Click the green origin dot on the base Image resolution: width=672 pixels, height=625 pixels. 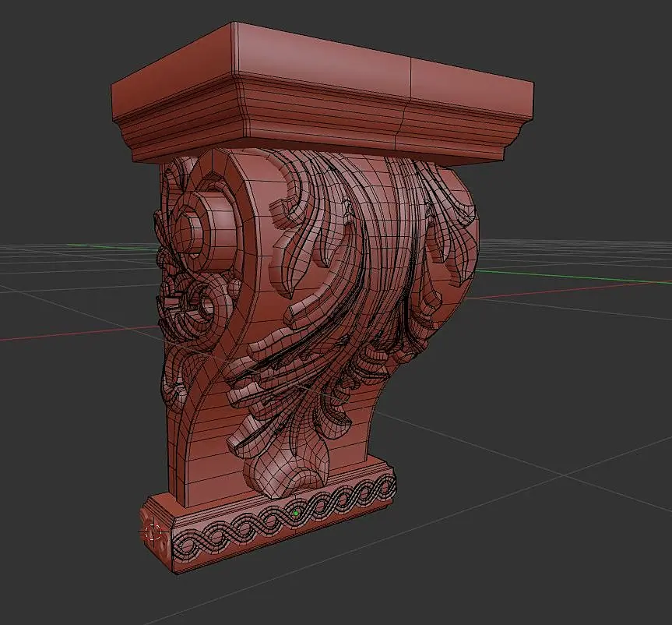point(296,513)
